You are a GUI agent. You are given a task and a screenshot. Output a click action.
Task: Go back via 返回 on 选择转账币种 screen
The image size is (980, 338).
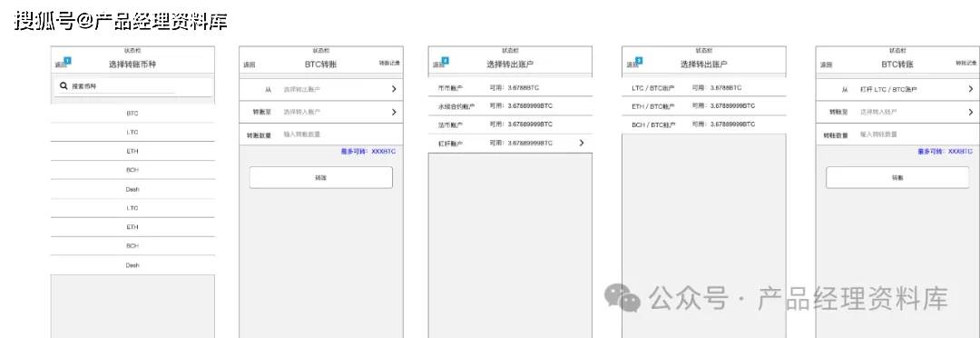tap(60, 65)
